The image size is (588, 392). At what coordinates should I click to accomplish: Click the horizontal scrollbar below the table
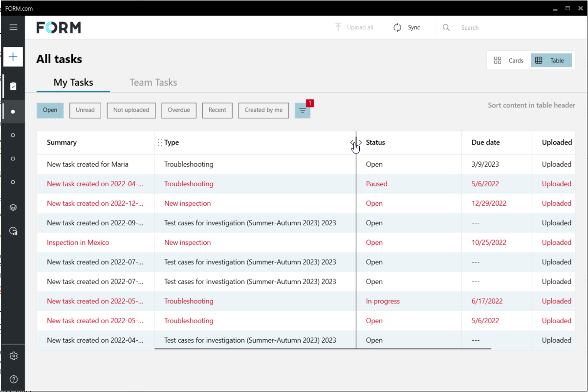[323, 348]
